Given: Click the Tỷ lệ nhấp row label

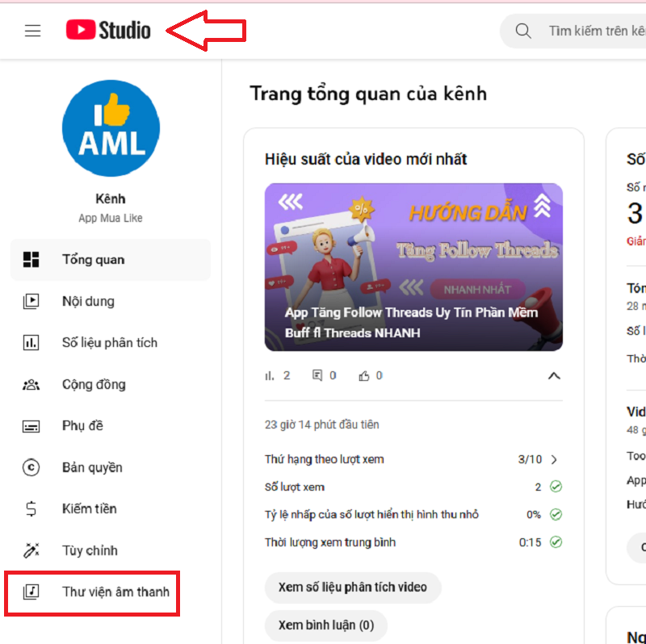Looking at the screenshot, I should 371,515.
